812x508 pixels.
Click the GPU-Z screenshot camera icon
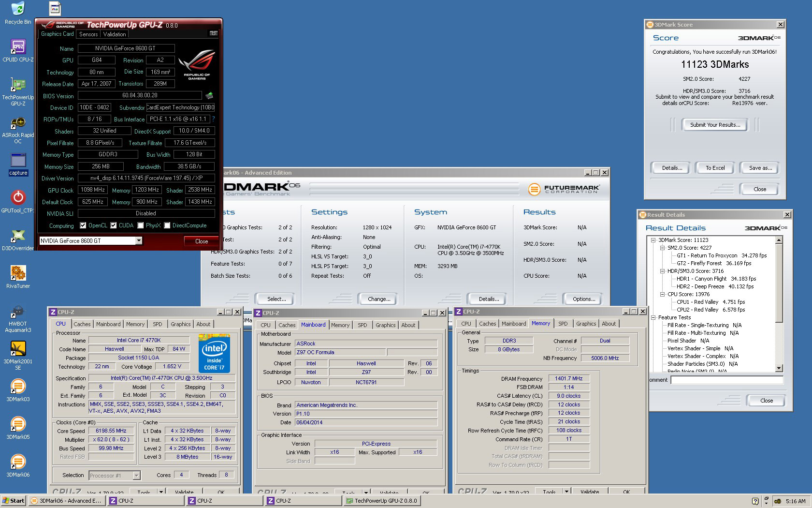tap(213, 33)
